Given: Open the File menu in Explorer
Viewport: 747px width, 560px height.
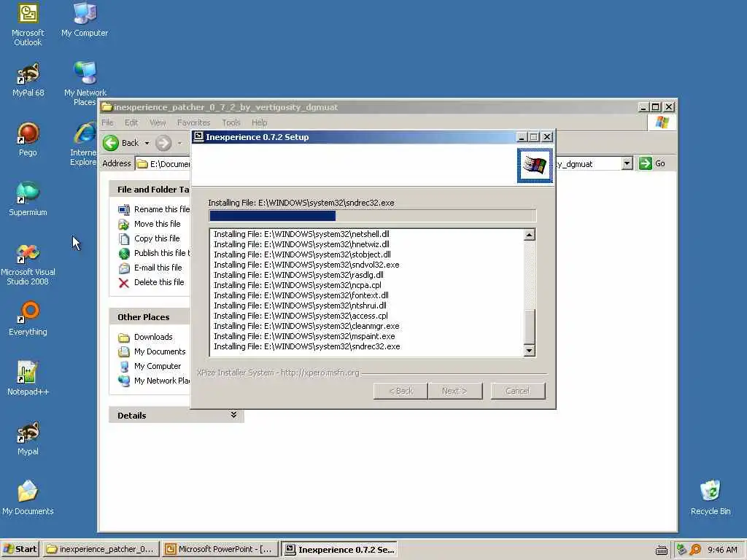Looking at the screenshot, I should click(108, 122).
